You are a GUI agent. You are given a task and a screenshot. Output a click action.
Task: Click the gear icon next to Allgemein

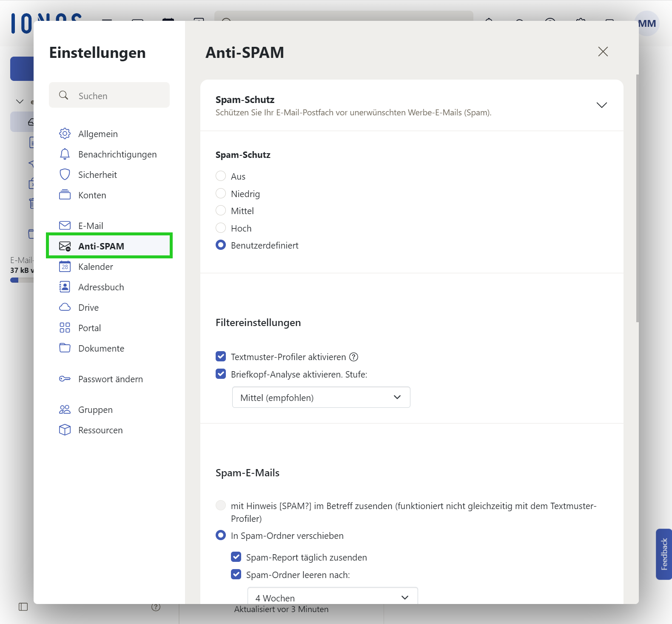pyautogui.click(x=65, y=134)
